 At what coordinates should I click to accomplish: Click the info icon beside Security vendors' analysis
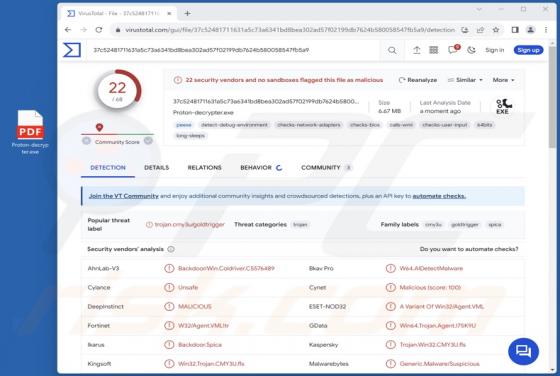coord(171,249)
